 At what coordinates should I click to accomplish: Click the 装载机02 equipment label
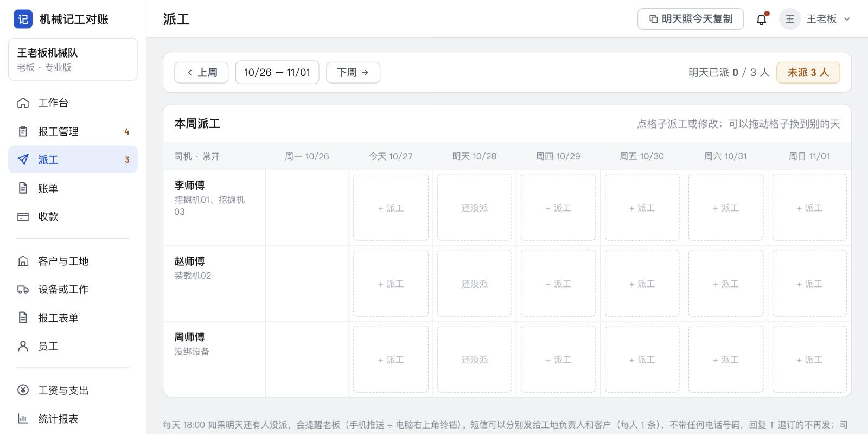(193, 276)
